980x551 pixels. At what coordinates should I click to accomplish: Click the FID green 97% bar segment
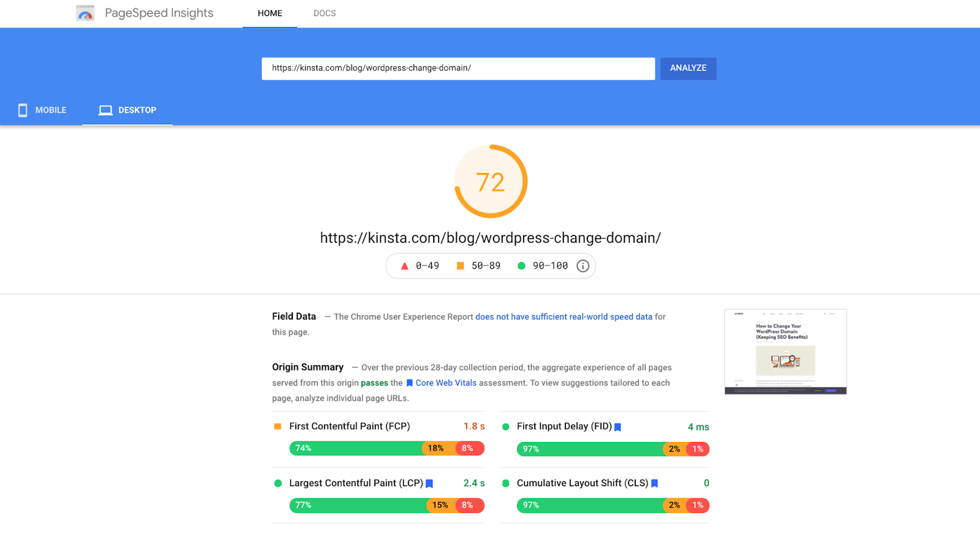[590, 449]
